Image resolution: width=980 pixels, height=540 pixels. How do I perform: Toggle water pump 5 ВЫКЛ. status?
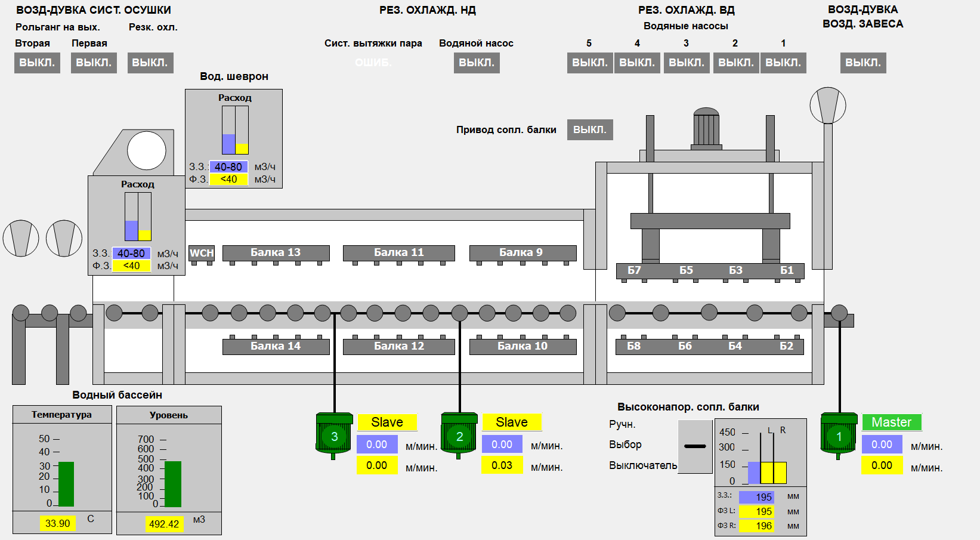589,63
